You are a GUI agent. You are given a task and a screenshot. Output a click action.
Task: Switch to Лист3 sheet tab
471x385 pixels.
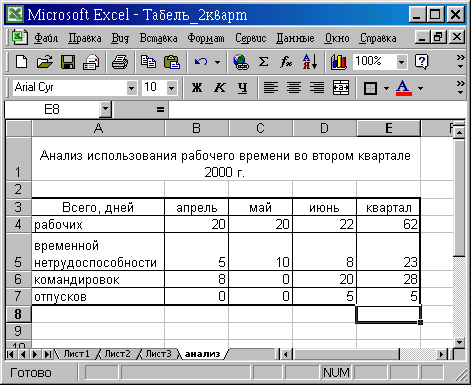point(158,354)
